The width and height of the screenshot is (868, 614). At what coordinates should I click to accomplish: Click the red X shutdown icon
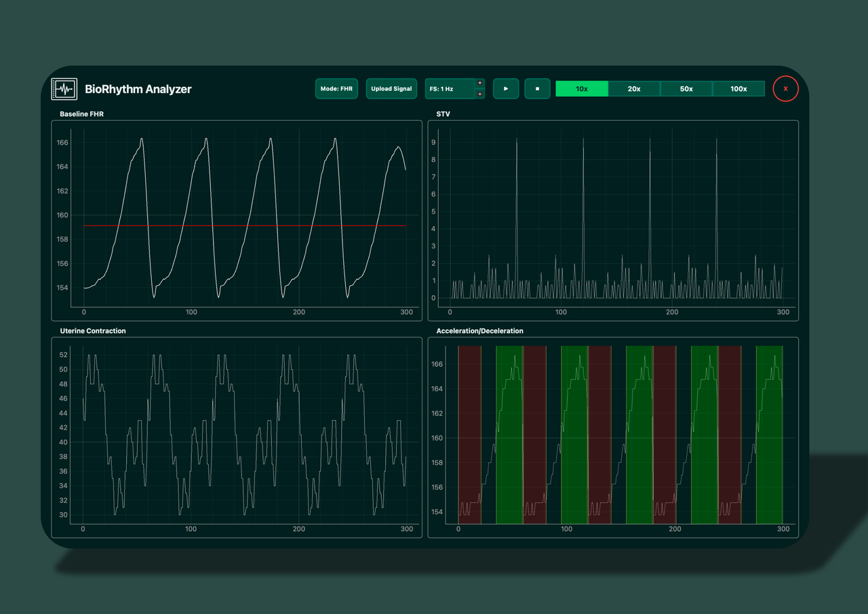coord(785,89)
